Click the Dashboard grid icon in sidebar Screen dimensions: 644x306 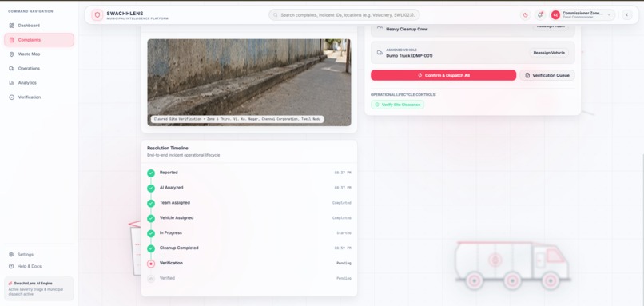point(11,26)
